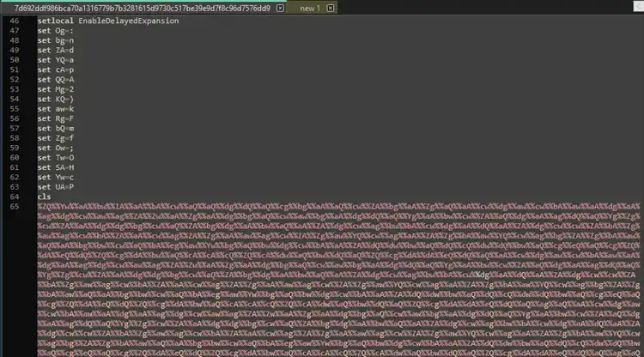Click line number 46 in the gutter

point(14,21)
